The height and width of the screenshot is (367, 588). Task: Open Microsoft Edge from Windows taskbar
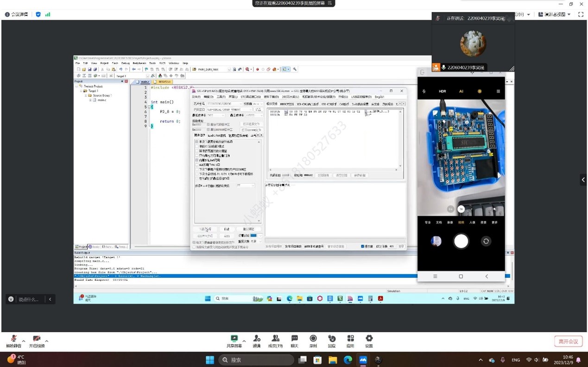[x=348, y=360]
